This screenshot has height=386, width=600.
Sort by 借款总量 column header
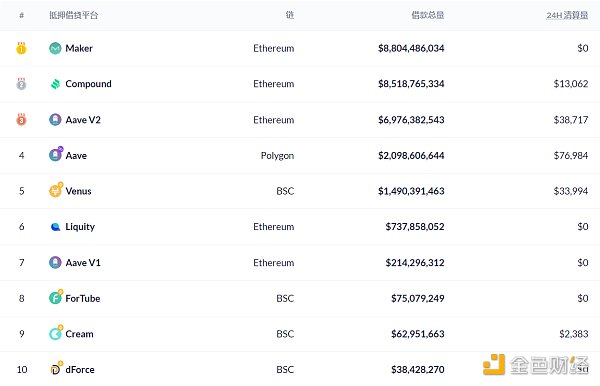click(x=427, y=15)
